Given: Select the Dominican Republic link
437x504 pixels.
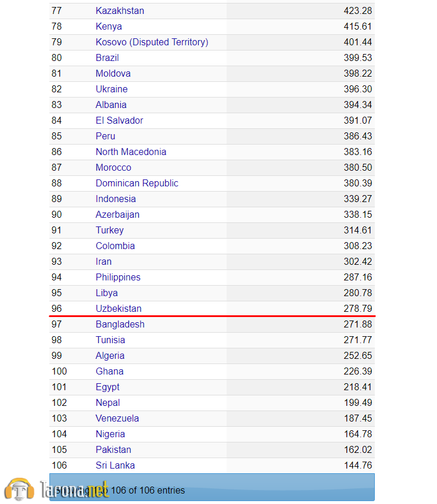Looking at the screenshot, I should (137, 183).
